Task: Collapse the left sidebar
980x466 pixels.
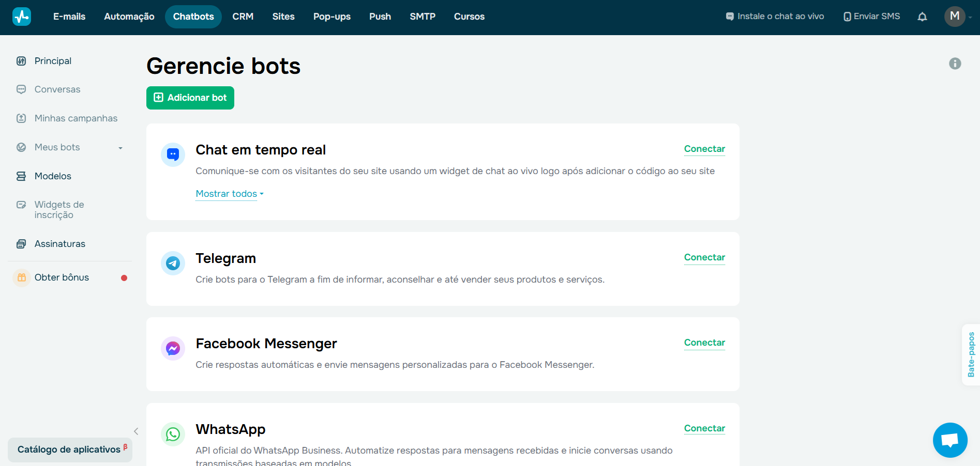Action: (136, 431)
